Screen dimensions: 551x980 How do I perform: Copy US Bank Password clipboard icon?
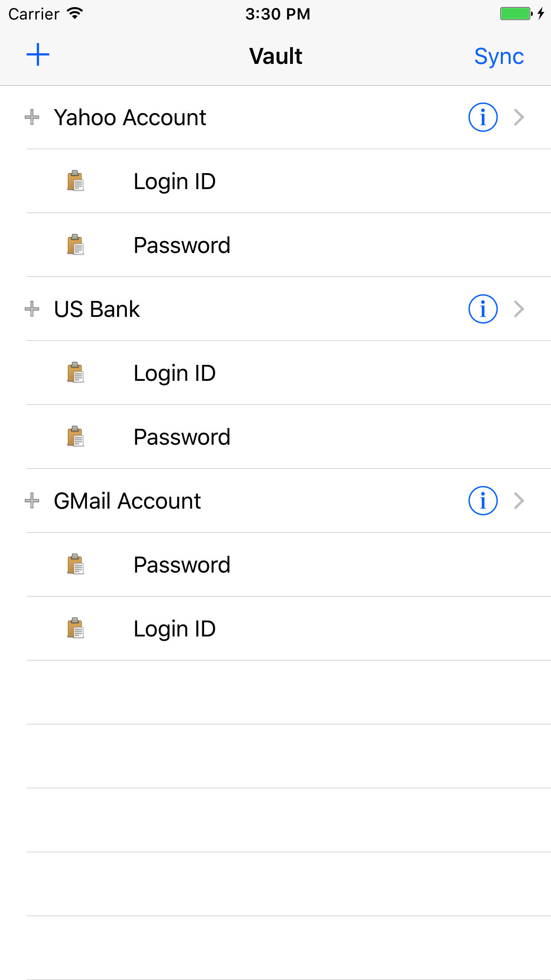[x=75, y=437]
